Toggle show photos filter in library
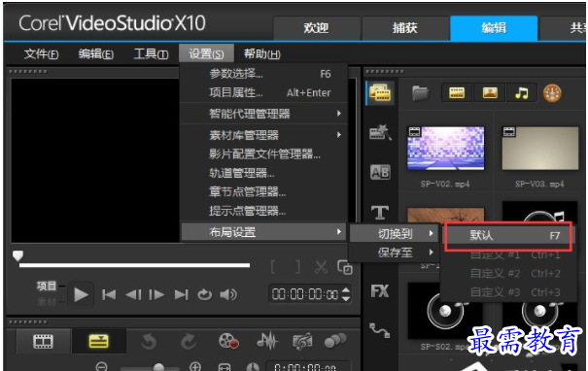Viewport: 588px width, 371px height. 490,93
